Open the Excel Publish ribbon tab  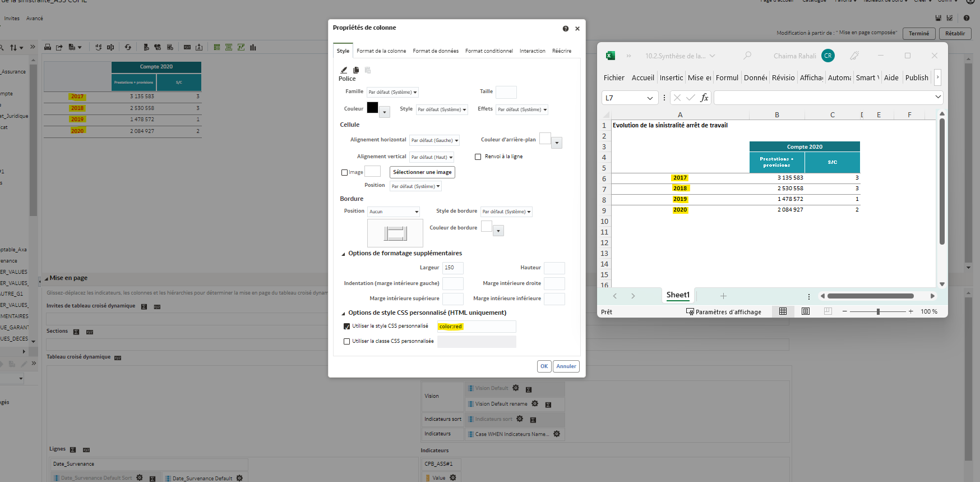tap(917, 78)
